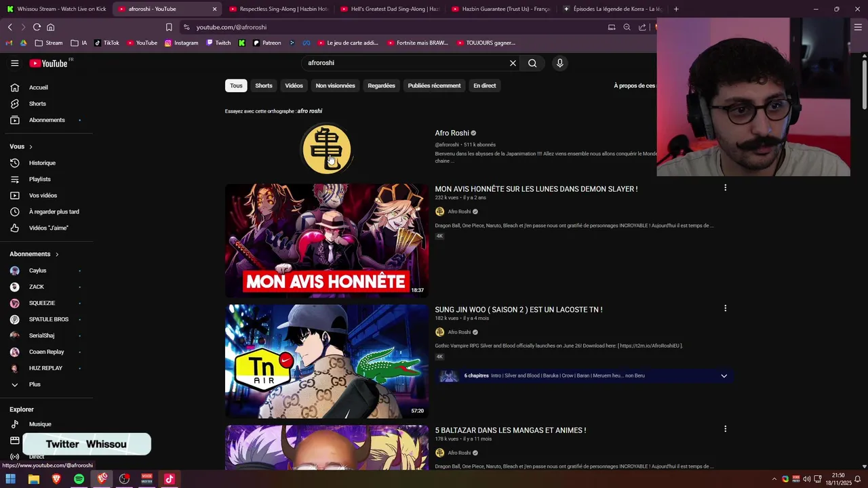
Task: Open 5 BALTAZAR DANS LES MANGAS title
Action: point(511,430)
